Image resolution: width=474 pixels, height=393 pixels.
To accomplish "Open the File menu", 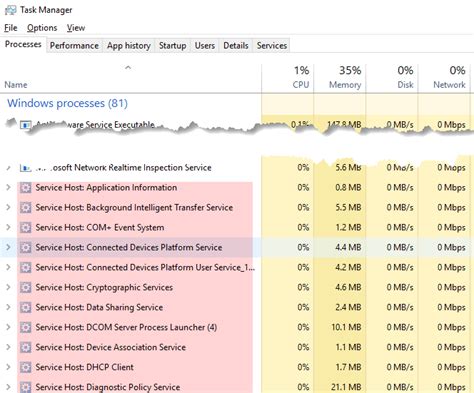I will [x=11, y=28].
